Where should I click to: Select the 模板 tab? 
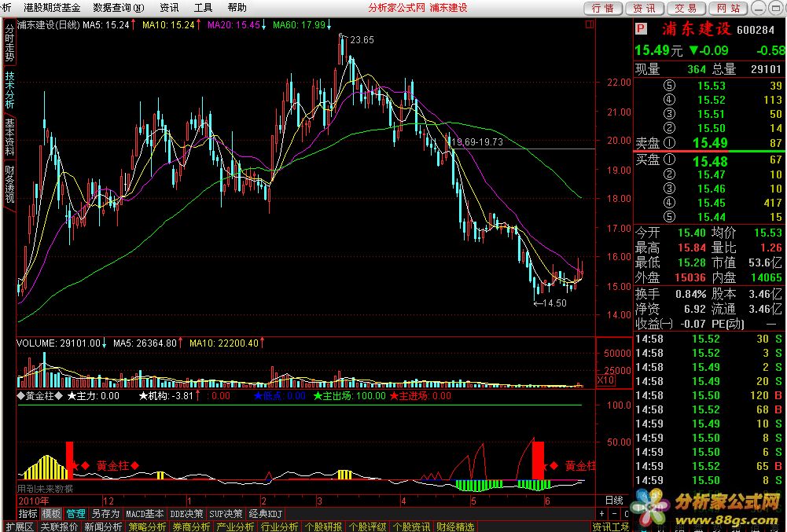click(x=51, y=514)
